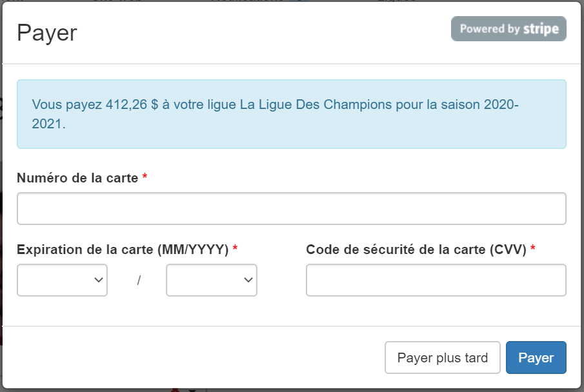Click the slash between month and year

(139, 280)
